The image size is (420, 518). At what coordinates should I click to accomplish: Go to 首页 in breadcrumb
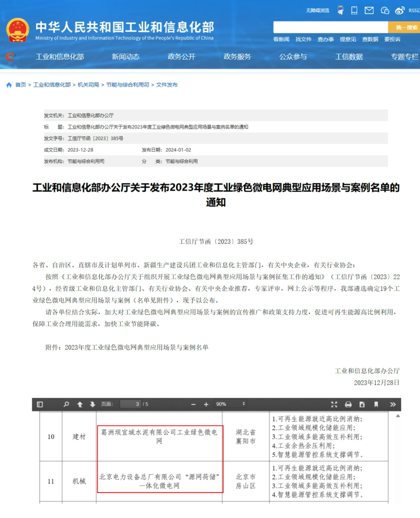(x=21, y=85)
